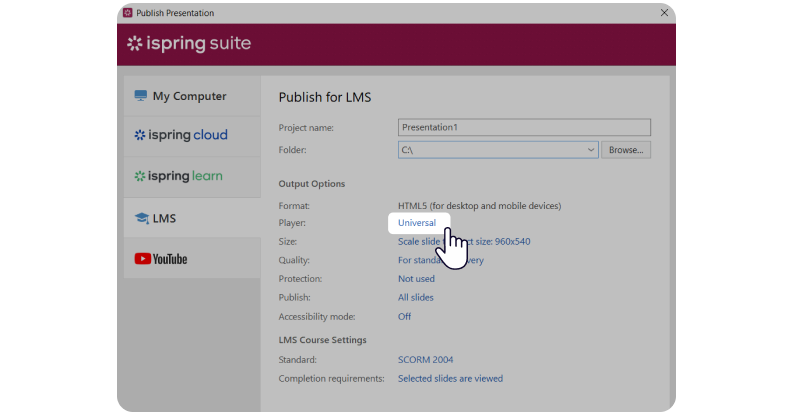Click the LMS graduation cap icon
The width and height of the screenshot is (792, 412).
tap(142, 218)
